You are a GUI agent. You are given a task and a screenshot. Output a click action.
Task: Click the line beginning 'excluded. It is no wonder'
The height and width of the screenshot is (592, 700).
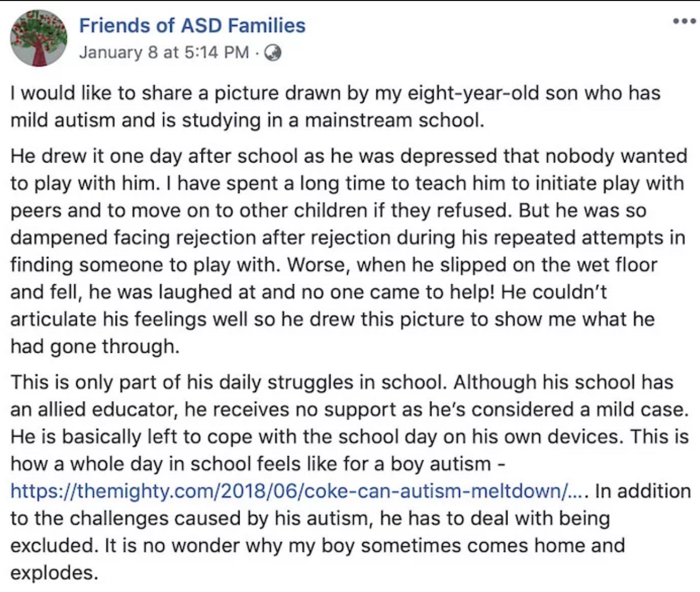point(317,545)
